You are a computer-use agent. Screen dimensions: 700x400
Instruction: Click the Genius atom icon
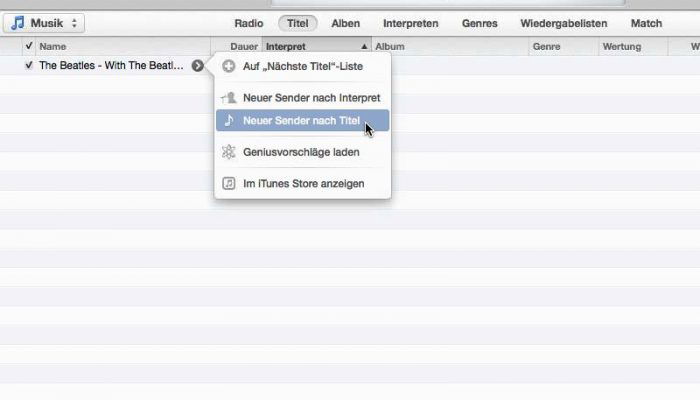[x=229, y=152]
